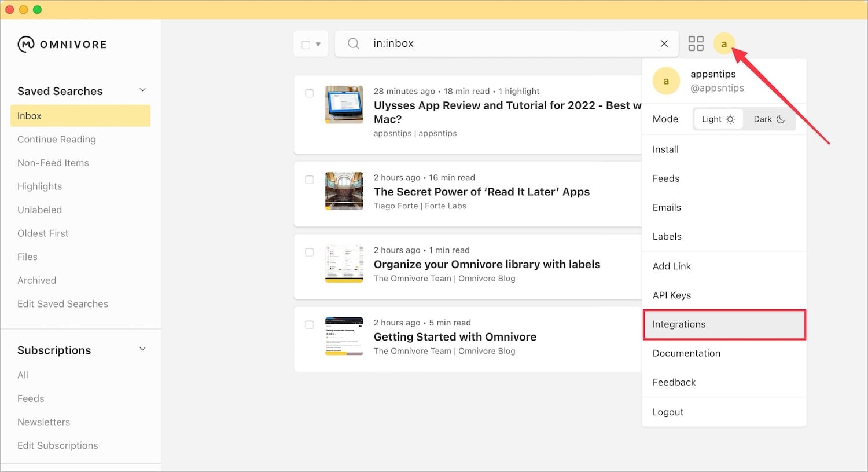Check the Organize your Omnivore library article
Image resolution: width=868 pixels, height=472 pixels.
(310, 252)
